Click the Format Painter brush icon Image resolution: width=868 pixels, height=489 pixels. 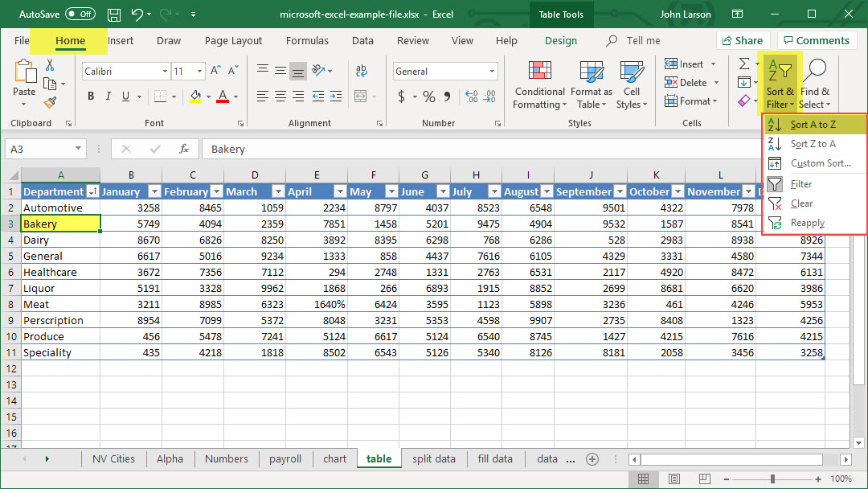[51, 102]
